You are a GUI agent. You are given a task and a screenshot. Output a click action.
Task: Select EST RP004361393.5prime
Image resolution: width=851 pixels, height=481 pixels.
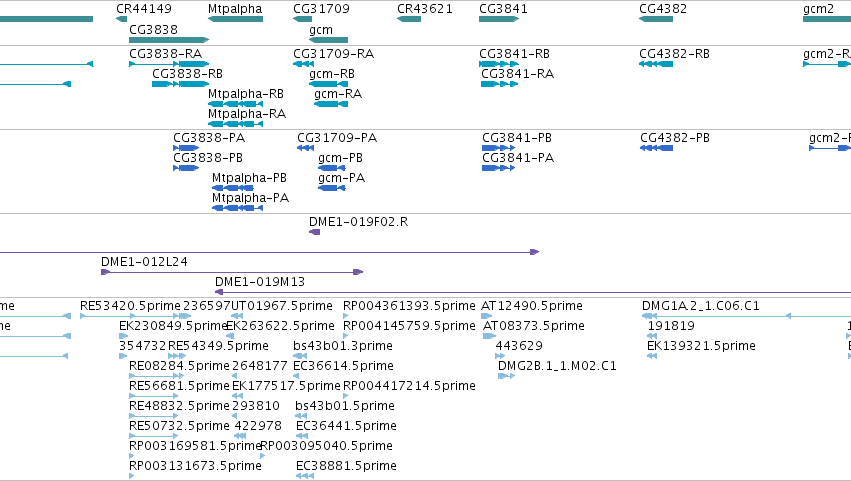pos(409,306)
